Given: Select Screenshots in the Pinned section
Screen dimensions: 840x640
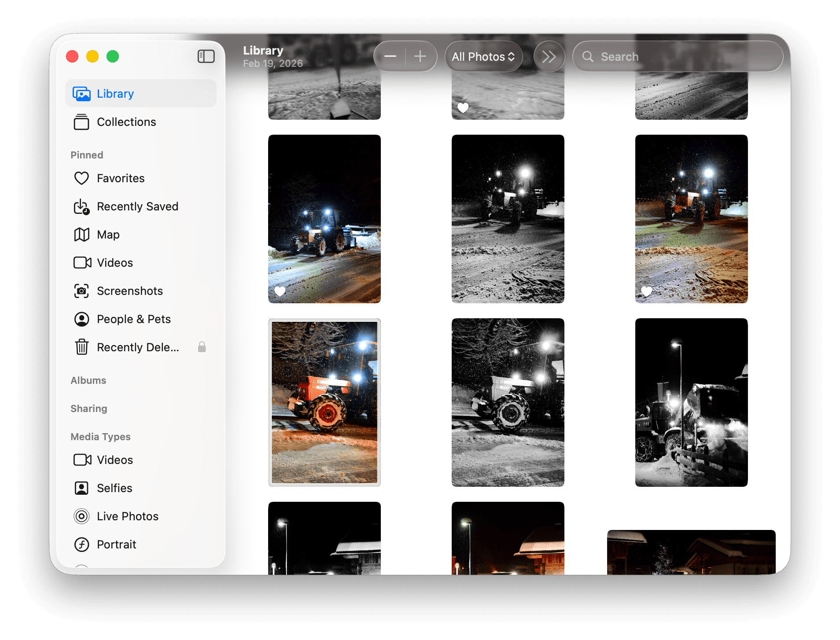Looking at the screenshot, I should (x=129, y=291).
